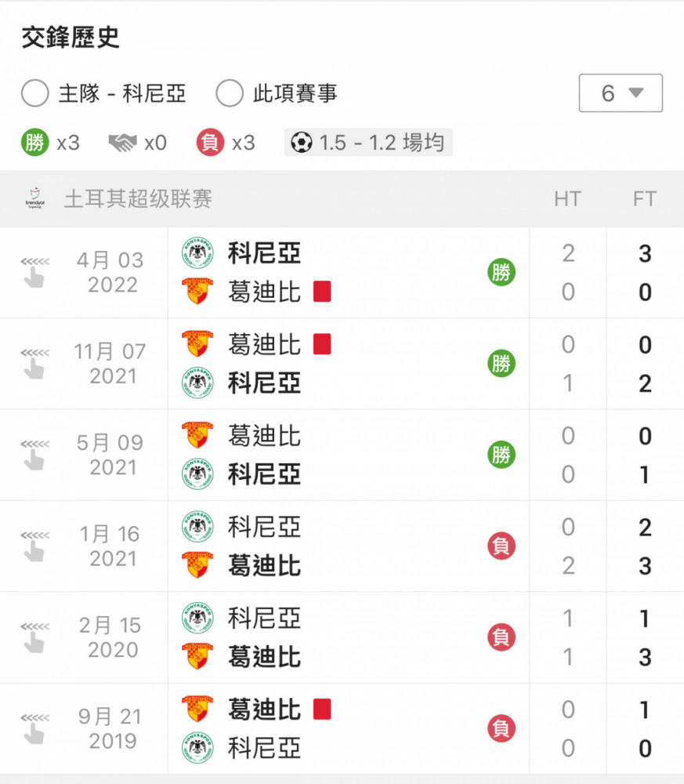Image resolution: width=684 pixels, height=784 pixels.
Task: Open the 2月 15 2020 match row
Action: pos(342,637)
